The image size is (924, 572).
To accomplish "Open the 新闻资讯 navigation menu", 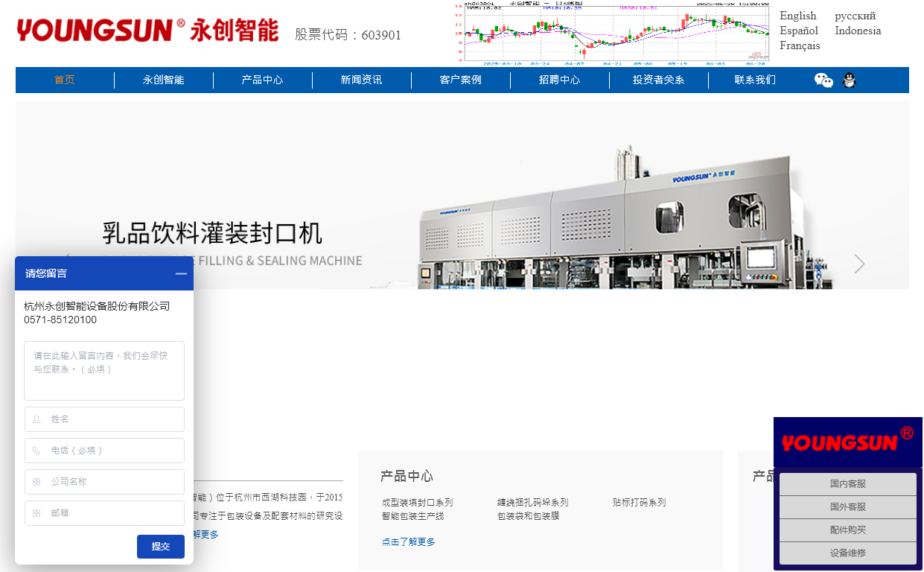I will coord(361,80).
